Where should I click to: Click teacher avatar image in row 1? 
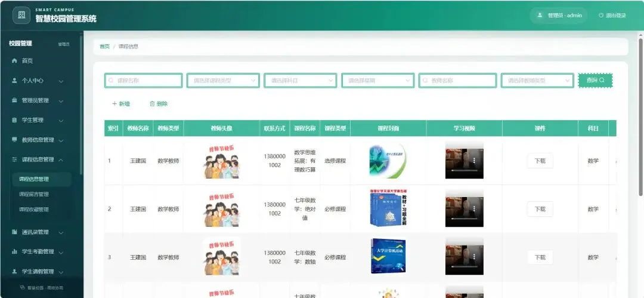222,161
